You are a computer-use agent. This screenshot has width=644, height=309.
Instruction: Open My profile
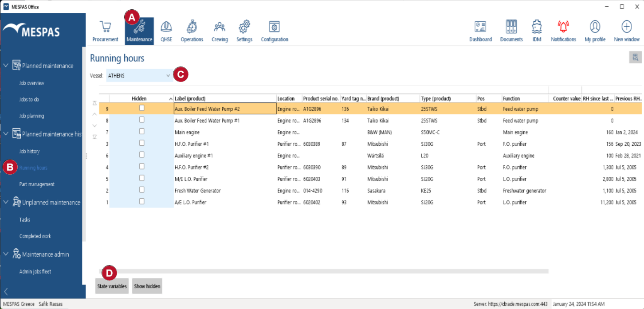click(x=595, y=31)
